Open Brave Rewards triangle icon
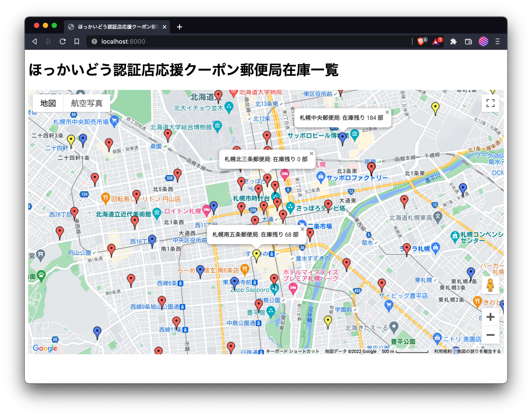Image resolution: width=532 pixels, height=416 pixels. (x=436, y=41)
